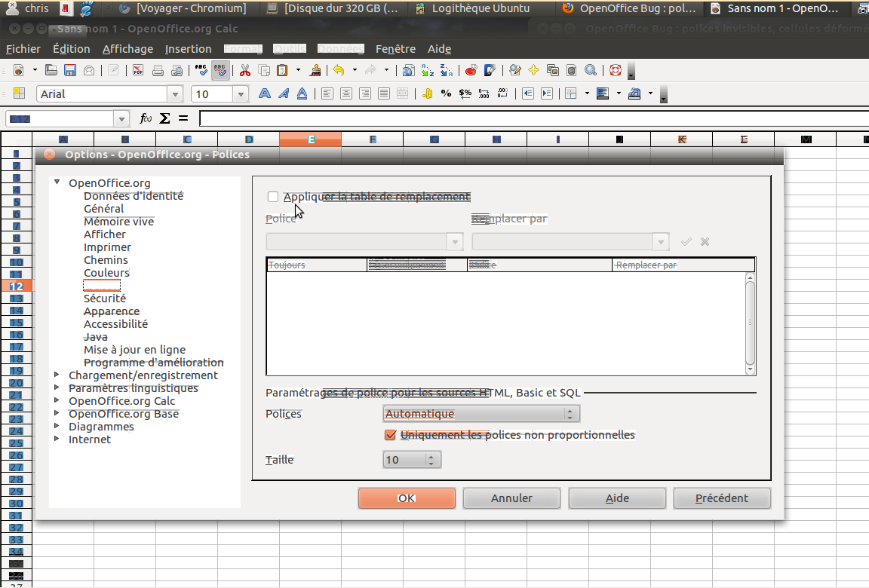
Task: Toggle Italic formatting
Action: coord(283,93)
